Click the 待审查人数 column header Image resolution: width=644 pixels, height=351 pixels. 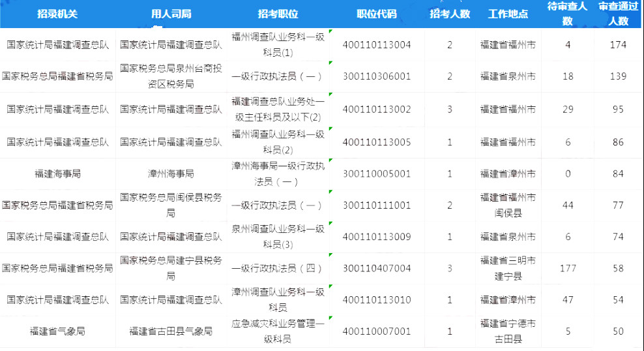tap(568, 14)
